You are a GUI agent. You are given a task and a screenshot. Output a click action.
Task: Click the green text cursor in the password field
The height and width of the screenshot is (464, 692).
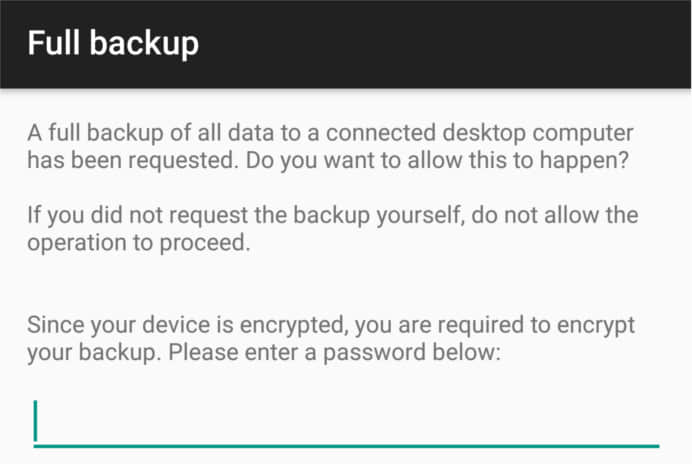pyautogui.click(x=36, y=421)
